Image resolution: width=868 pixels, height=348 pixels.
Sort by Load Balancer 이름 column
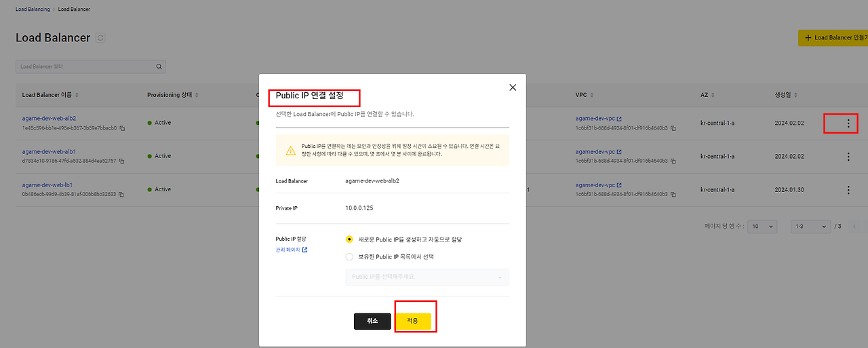[51, 95]
